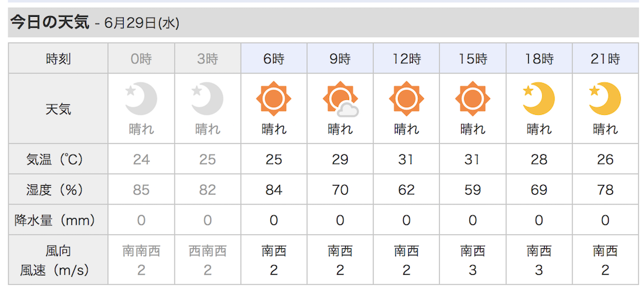Click the 9時 column header
This screenshot has height=287, width=644.
(x=340, y=59)
